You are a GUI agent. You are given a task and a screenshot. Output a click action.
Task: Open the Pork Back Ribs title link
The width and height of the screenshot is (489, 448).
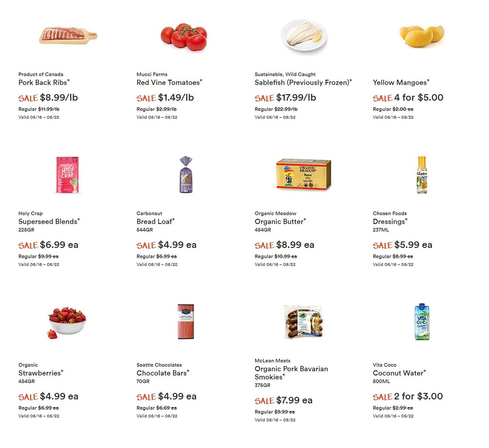(43, 83)
